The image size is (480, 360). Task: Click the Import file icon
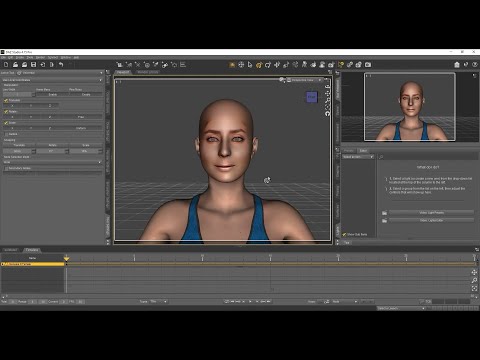tap(42, 65)
